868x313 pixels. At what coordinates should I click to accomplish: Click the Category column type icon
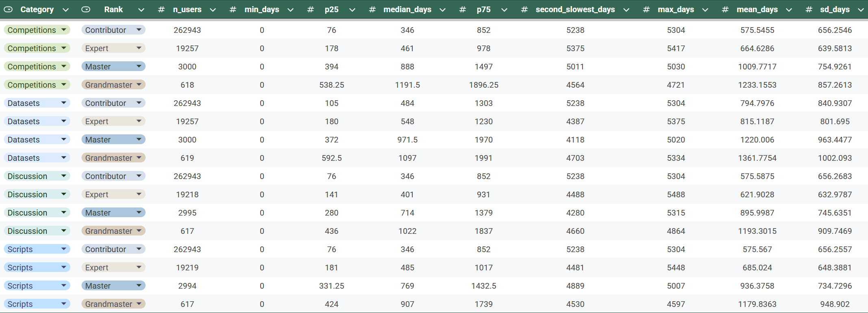8,9
